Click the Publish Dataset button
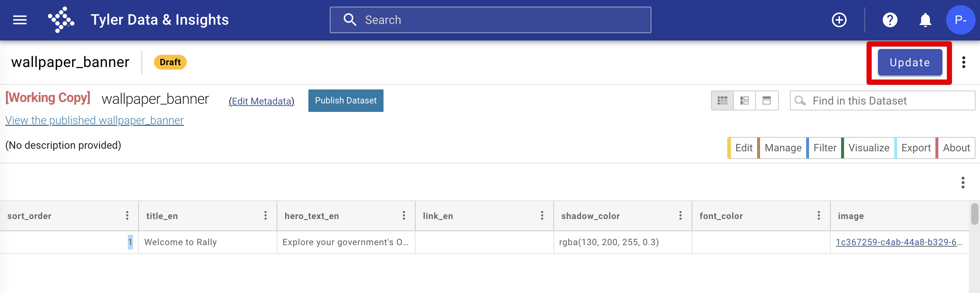Viewport: 980px width, 293px height. pyautogui.click(x=346, y=100)
